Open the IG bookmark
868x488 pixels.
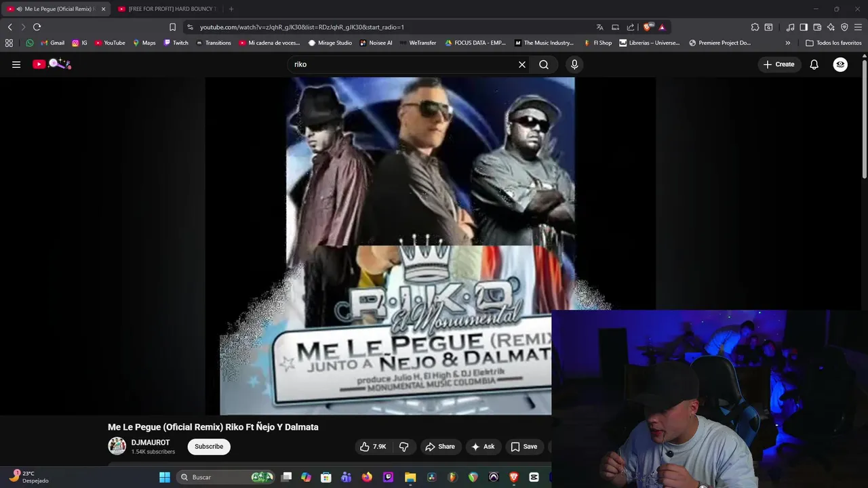(x=79, y=43)
